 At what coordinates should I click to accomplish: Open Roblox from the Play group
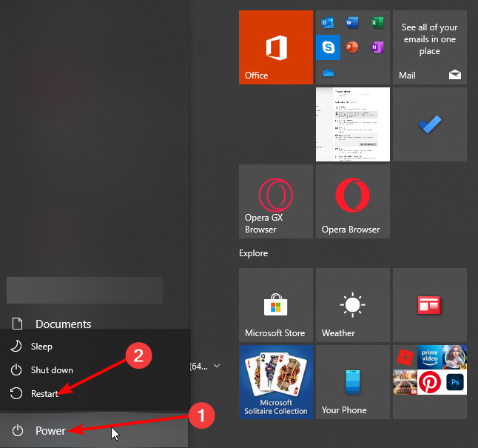(x=405, y=357)
